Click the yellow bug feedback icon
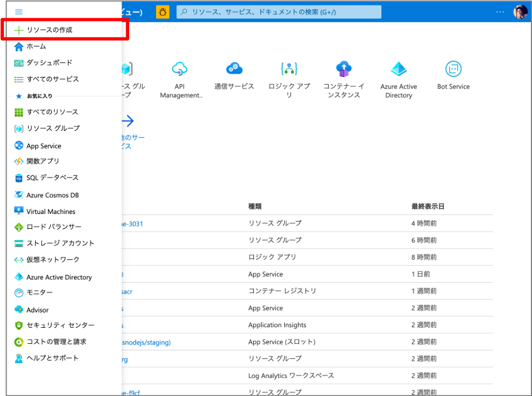 (163, 12)
